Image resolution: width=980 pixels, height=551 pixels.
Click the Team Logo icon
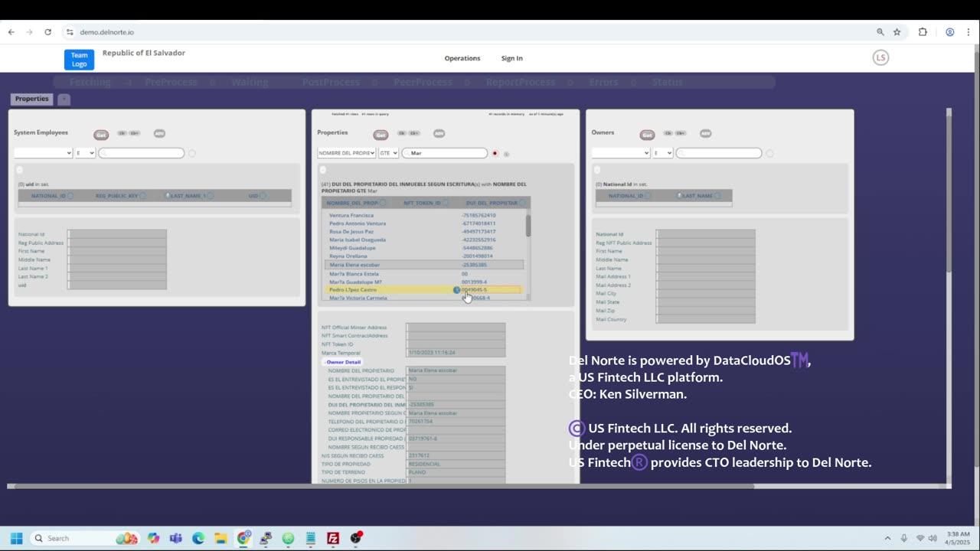[x=79, y=60]
